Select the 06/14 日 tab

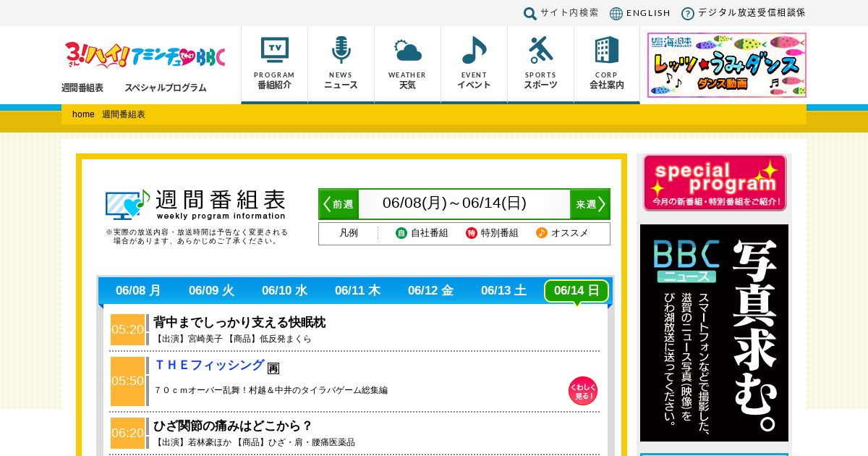point(576,291)
